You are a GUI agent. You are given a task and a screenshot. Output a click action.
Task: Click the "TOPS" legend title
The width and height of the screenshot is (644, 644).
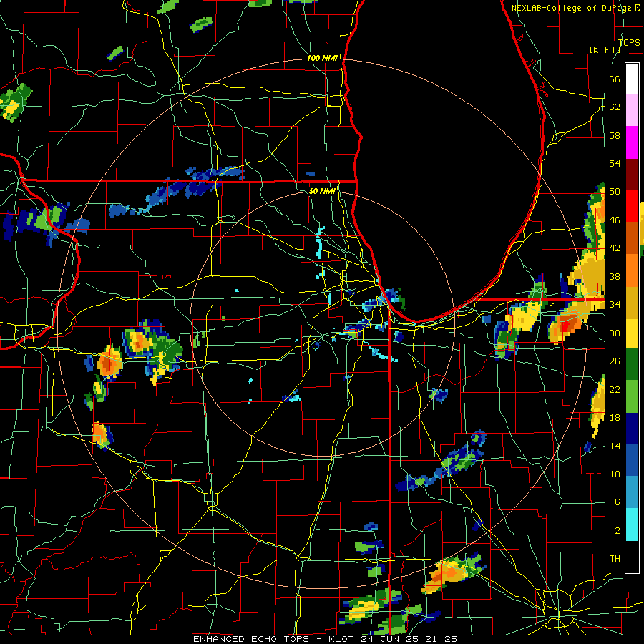pyautogui.click(x=629, y=42)
